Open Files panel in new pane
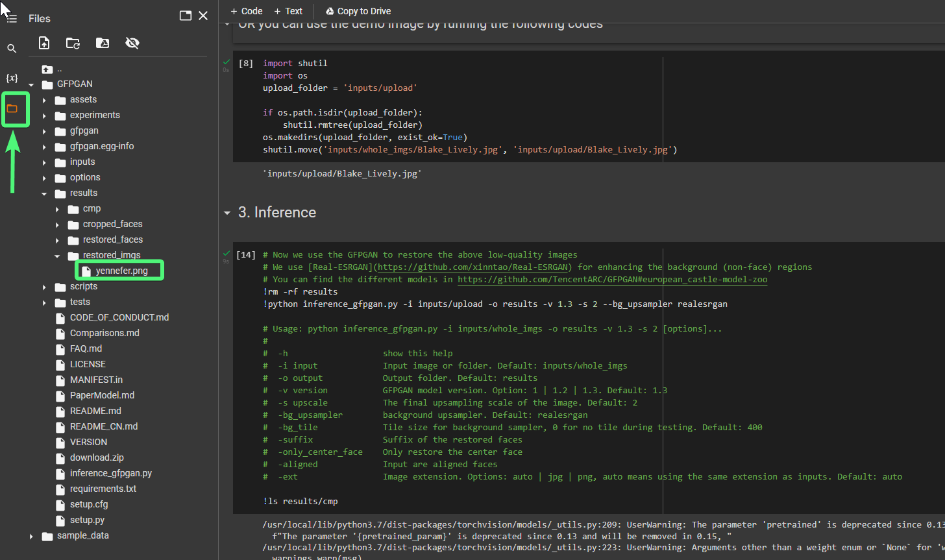Viewport: 945px width, 560px height. point(186,16)
